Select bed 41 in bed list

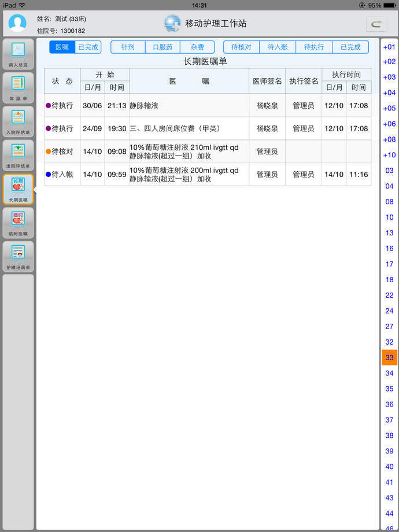(x=390, y=482)
